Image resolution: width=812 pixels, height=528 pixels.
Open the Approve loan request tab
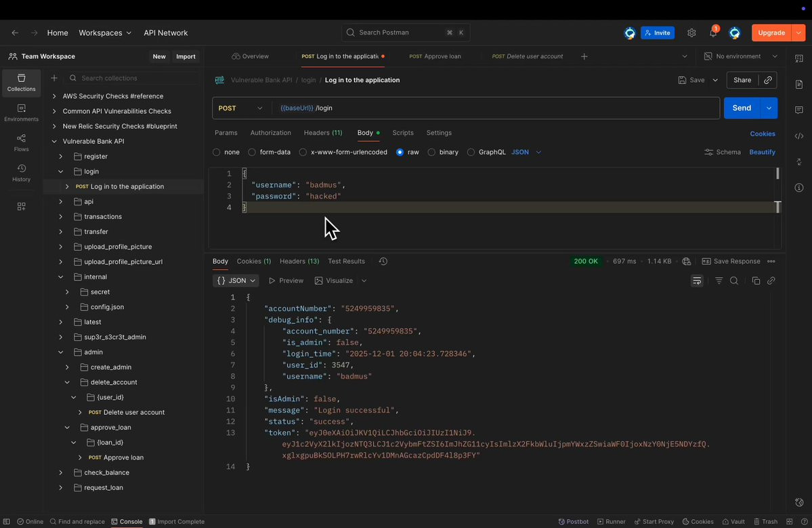coord(435,56)
